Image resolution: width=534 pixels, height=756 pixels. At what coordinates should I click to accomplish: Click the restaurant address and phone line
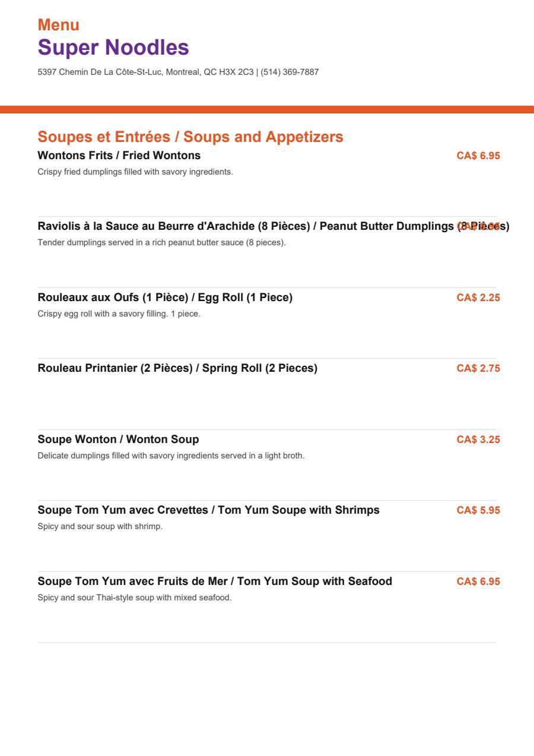(x=178, y=72)
